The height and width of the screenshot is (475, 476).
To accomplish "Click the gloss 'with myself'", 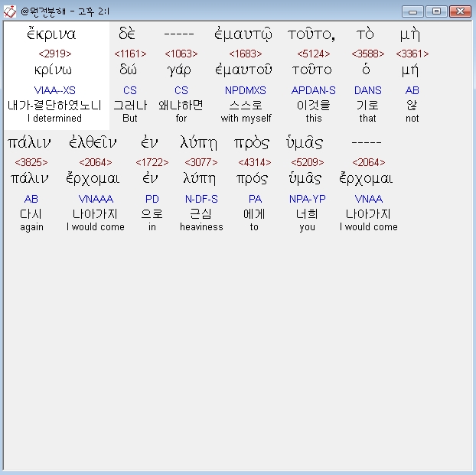I will pyautogui.click(x=246, y=118).
